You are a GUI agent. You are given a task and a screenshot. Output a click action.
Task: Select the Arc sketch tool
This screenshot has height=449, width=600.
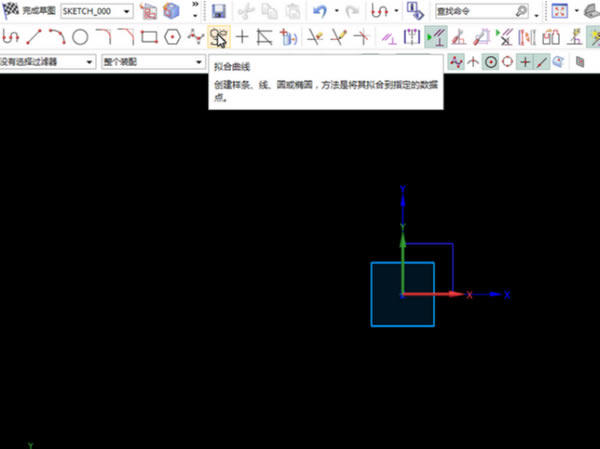tap(57, 37)
